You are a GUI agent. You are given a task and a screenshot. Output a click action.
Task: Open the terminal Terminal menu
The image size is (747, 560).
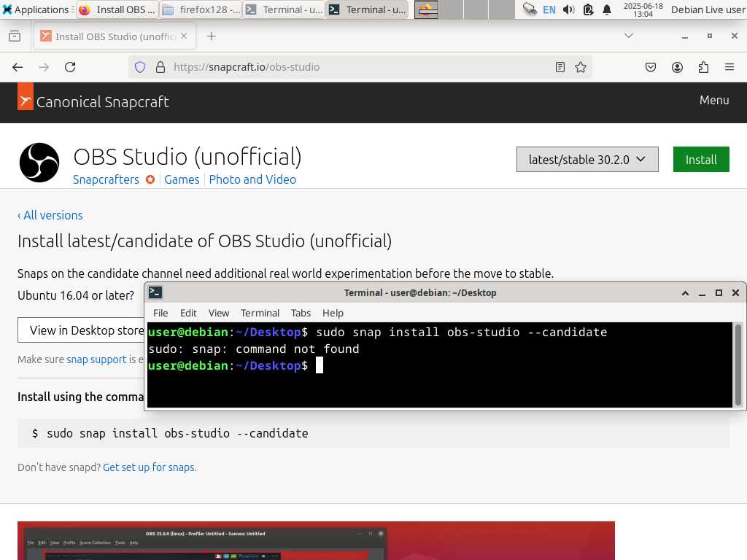pyautogui.click(x=260, y=313)
